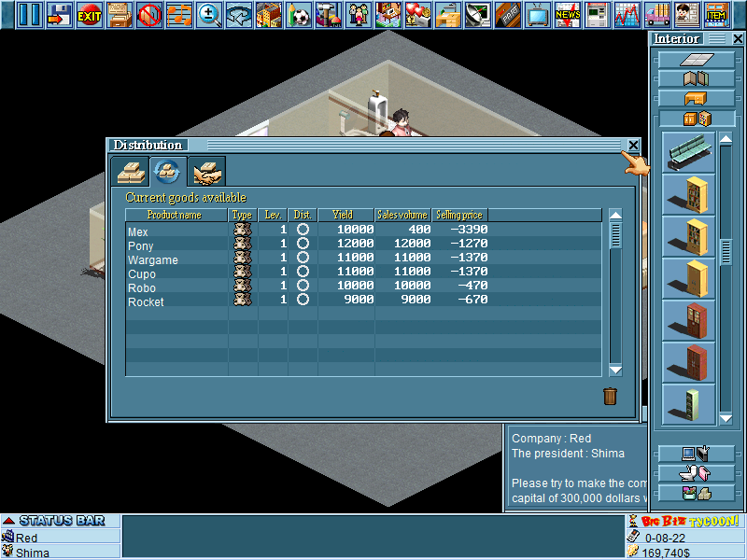The image size is (747, 560).
Task: Open the television advertising icon
Action: coord(538,15)
